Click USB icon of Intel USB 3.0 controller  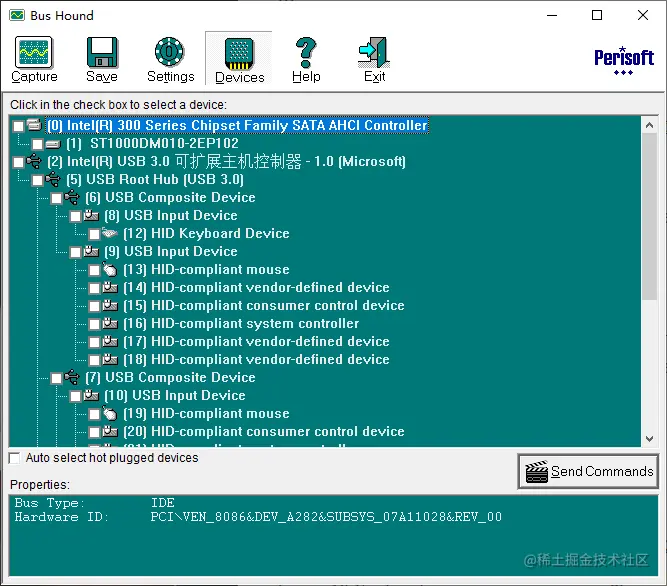(34, 161)
